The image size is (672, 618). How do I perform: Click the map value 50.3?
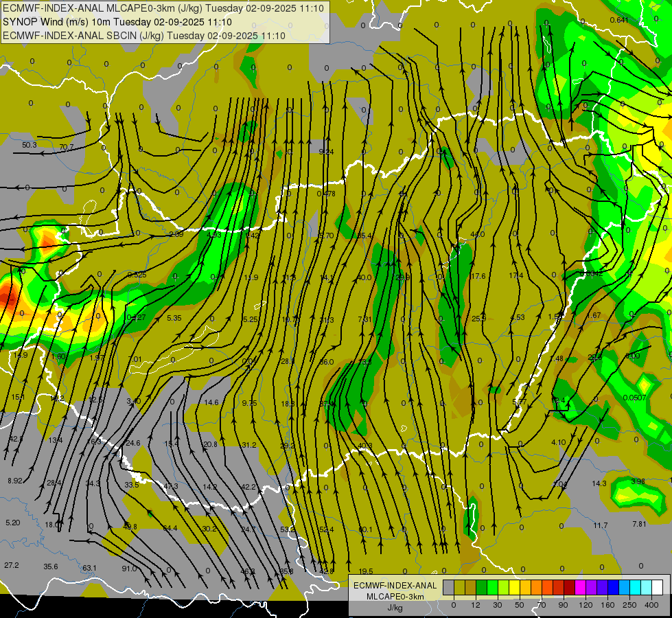(x=30, y=145)
